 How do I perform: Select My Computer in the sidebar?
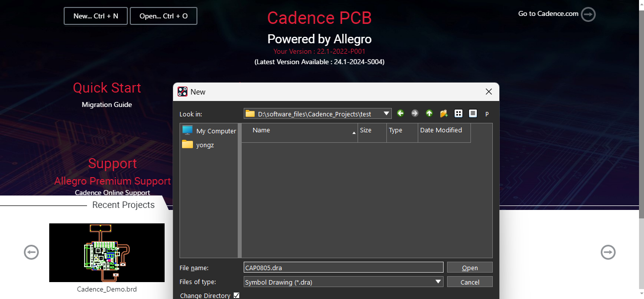point(209,131)
